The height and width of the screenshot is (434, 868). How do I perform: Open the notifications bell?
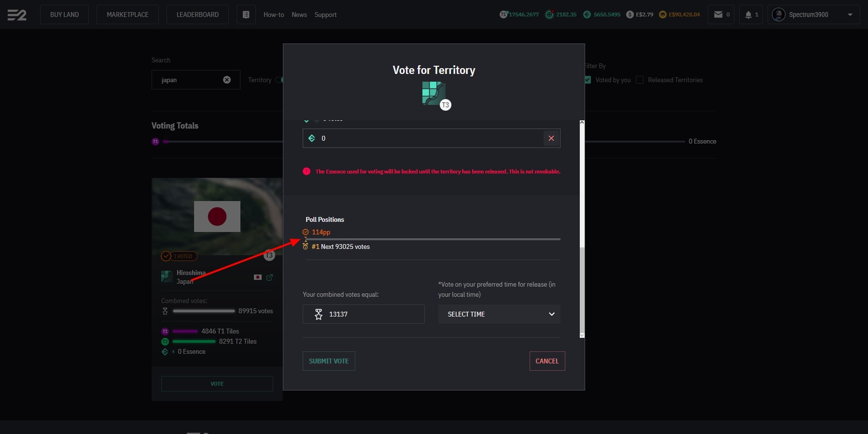point(748,14)
